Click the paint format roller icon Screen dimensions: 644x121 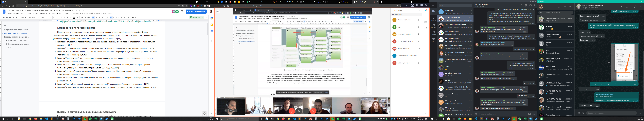pyautogui.click(x=17, y=18)
